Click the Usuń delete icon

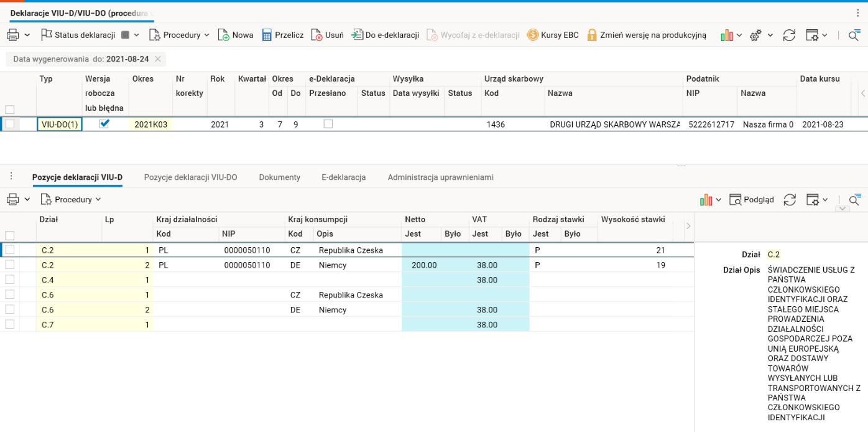point(316,35)
